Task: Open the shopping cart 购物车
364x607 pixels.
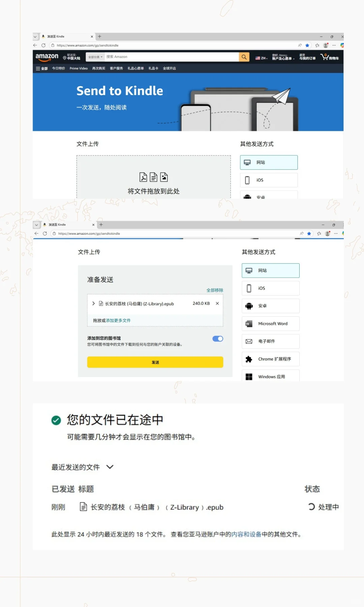Action: pyautogui.click(x=330, y=57)
